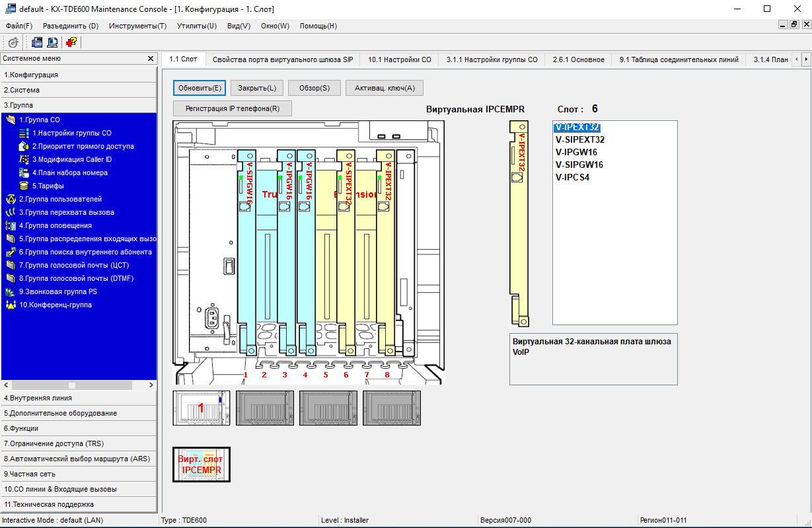Open the Инструменты(T) menu
The image size is (812, 528).
coord(137,26)
